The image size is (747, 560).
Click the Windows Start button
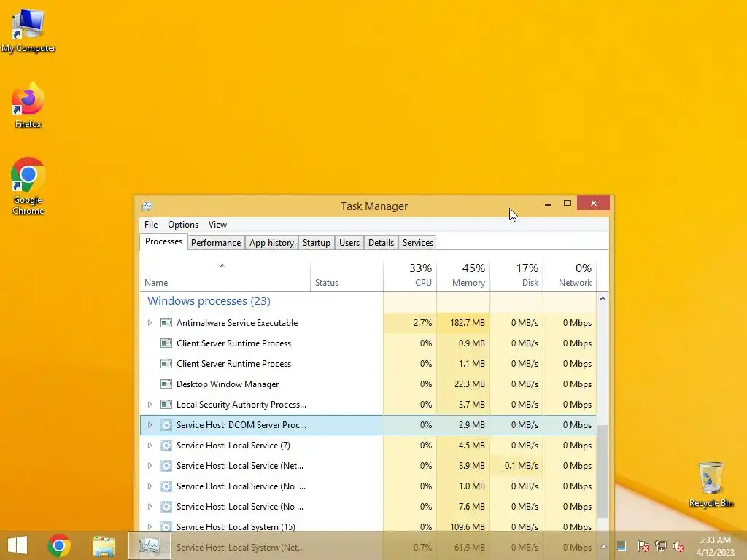tap(18, 545)
